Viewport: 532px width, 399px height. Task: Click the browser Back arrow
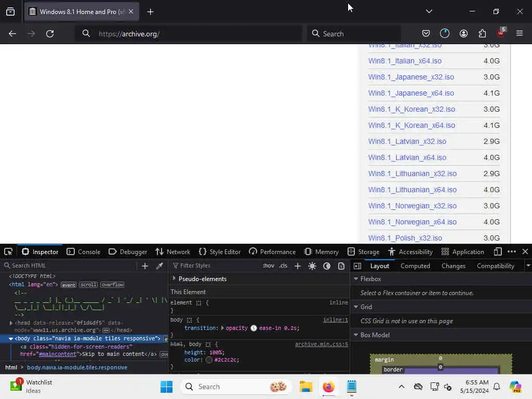[12, 34]
